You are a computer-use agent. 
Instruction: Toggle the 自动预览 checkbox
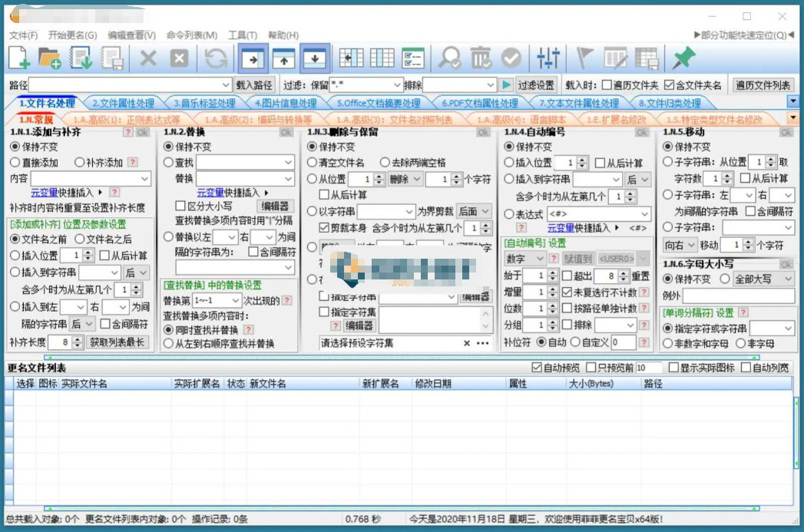536,368
